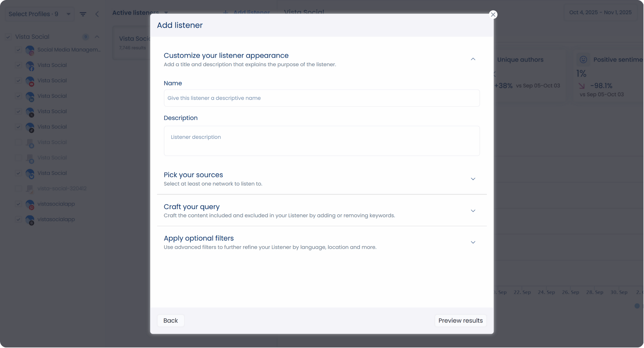Expand the Apply optional filters section
644x348 pixels.
473,242
